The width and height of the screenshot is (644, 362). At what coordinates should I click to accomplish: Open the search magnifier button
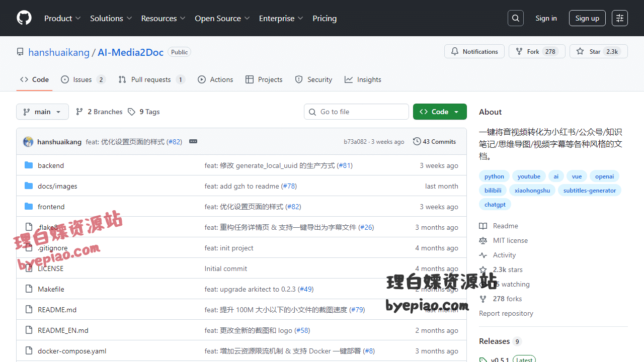click(x=516, y=18)
